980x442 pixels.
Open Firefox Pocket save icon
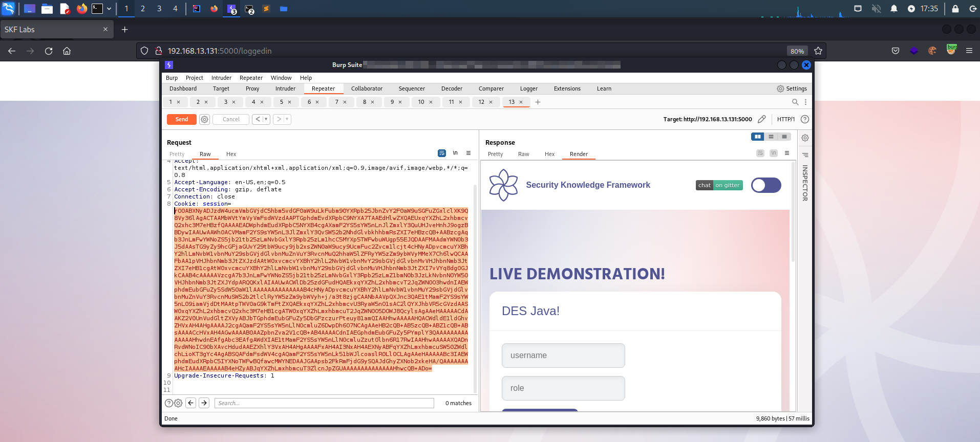896,51
